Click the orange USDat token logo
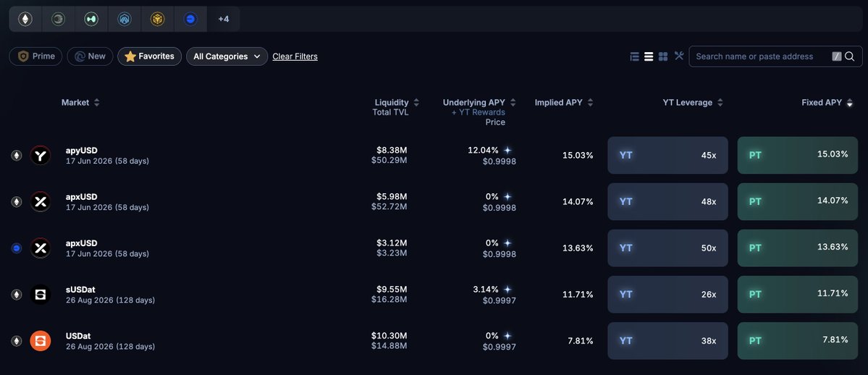This screenshot has width=868, height=375. [41, 340]
